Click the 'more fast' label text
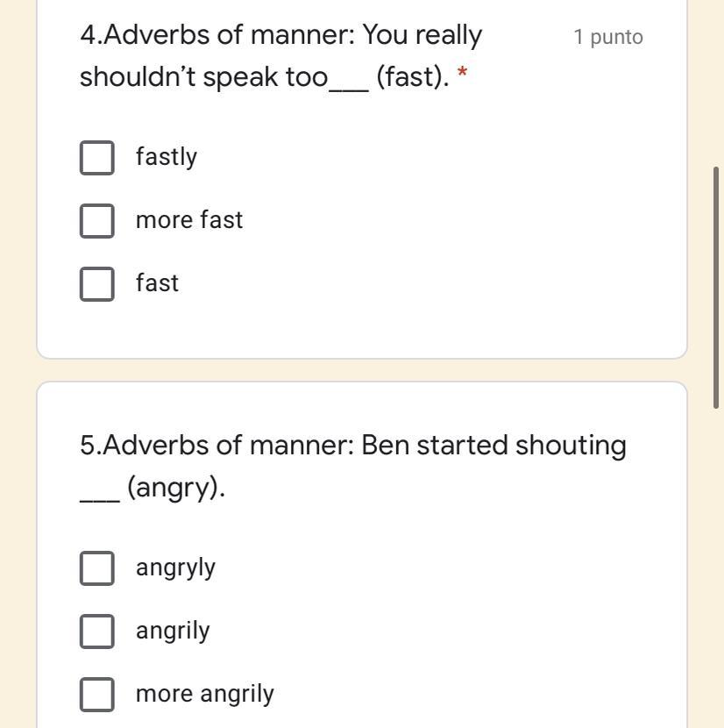Viewport: 724px width, 728px height. pyautogui.click(x=189, y=220)
